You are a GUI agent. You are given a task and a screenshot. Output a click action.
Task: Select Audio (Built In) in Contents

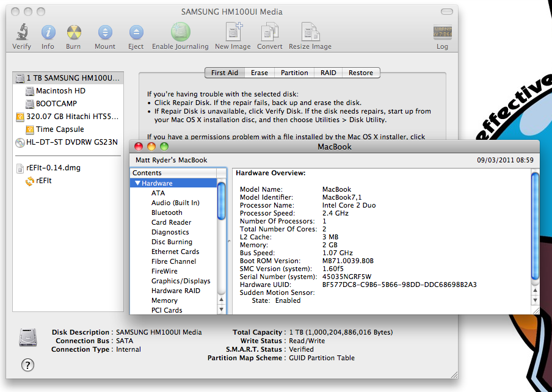click(173, 203)
